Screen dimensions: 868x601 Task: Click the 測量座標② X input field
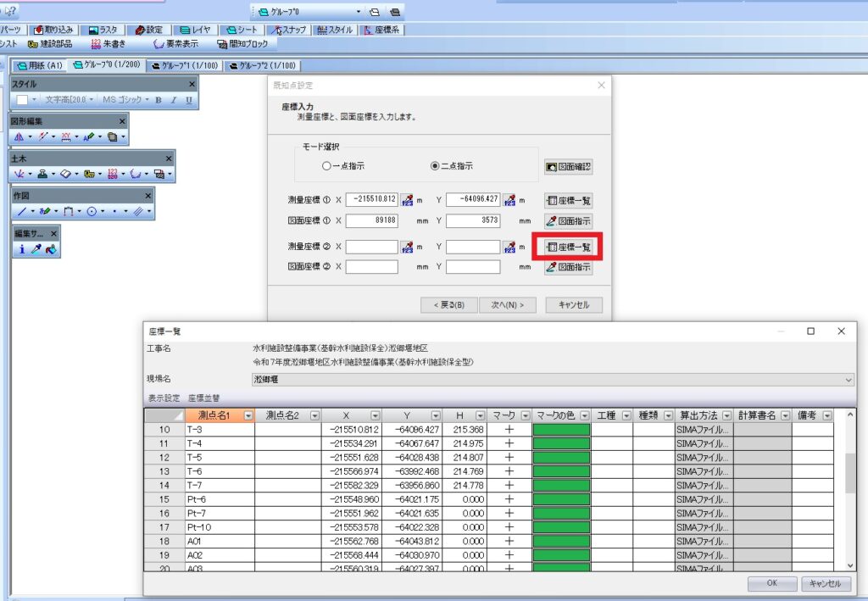click(371, 247)
